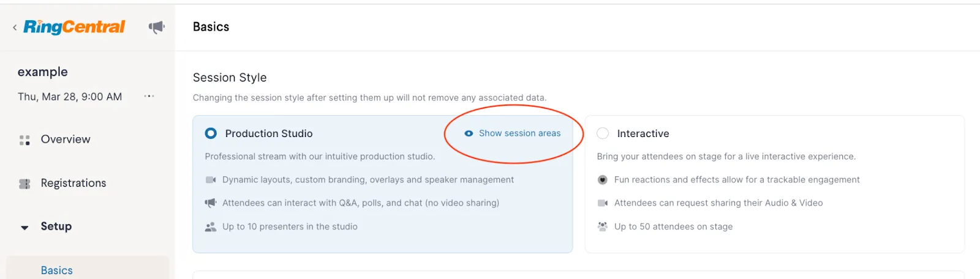Click the RingCentral logo

[74, 27]
